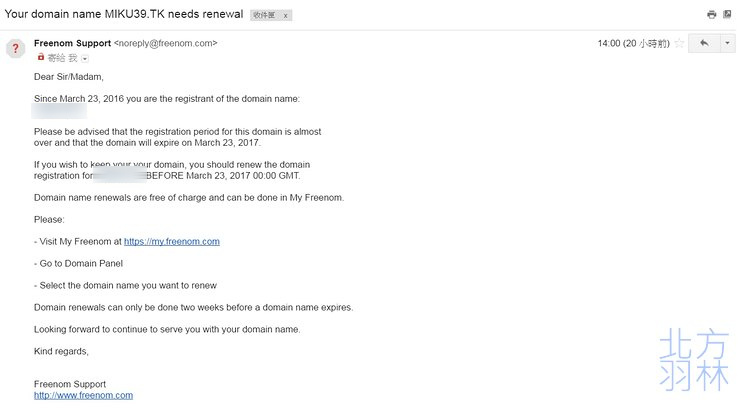Image resolution: width=750 pixels, height=415 pixels.
Task: Star the Freenom renewal message
Action: point(679,44)
